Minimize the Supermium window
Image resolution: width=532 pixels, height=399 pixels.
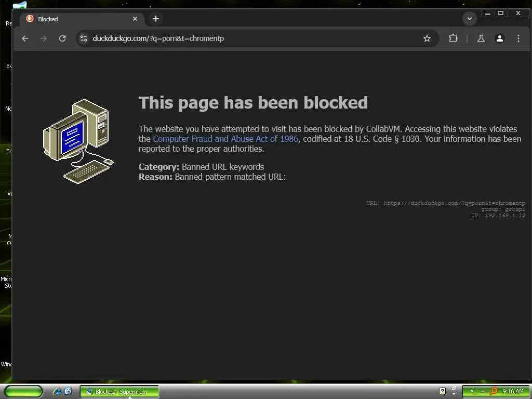click(x=487, y=14)
